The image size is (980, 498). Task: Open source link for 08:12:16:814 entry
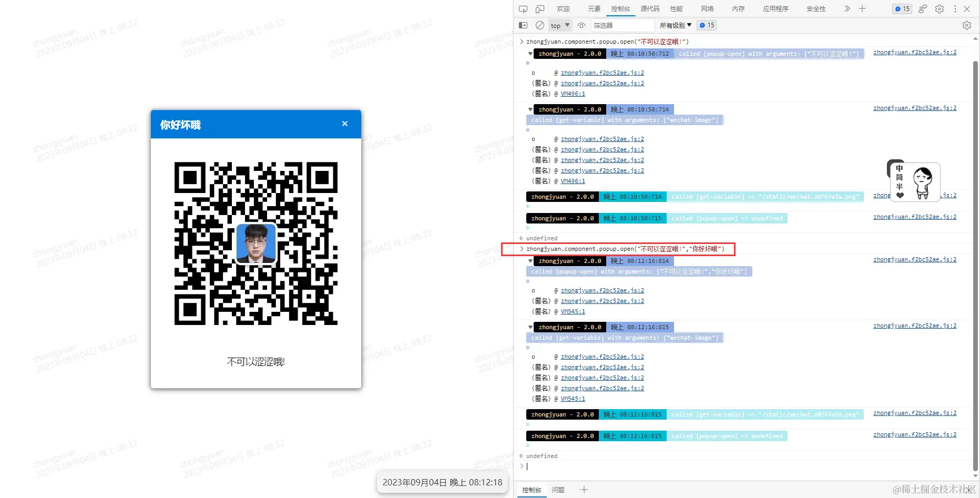coord(915,259)
